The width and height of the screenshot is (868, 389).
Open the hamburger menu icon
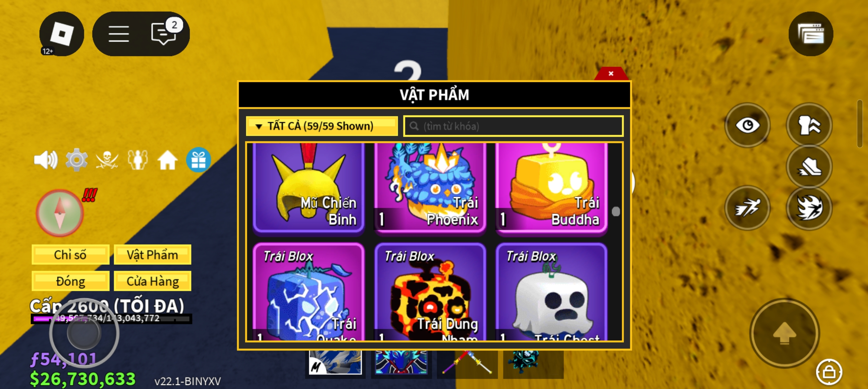[119, 34]
